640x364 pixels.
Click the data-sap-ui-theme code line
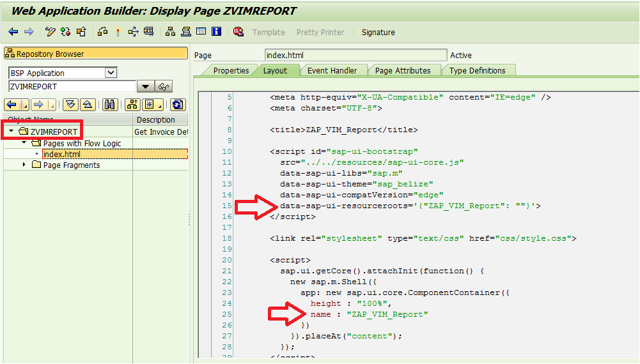point(356,185)
